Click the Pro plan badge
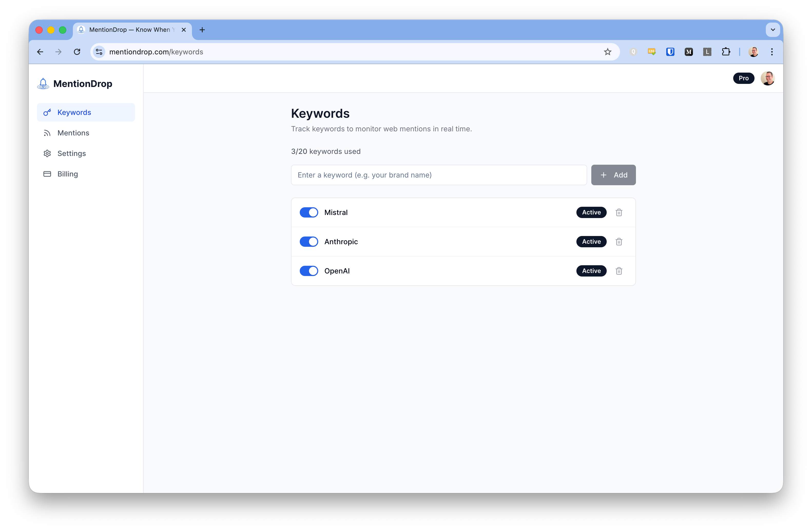This screenshot has height=531, width=812. (744, 78)
